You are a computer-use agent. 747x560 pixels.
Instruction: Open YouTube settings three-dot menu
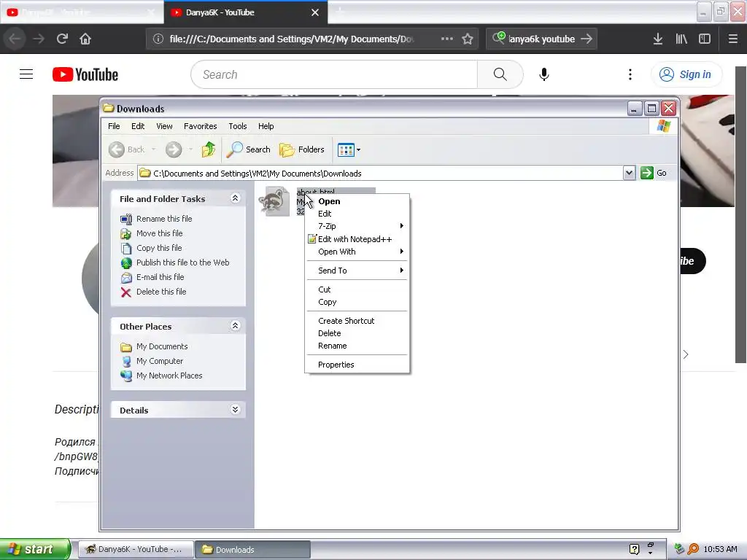pos(630,74)
